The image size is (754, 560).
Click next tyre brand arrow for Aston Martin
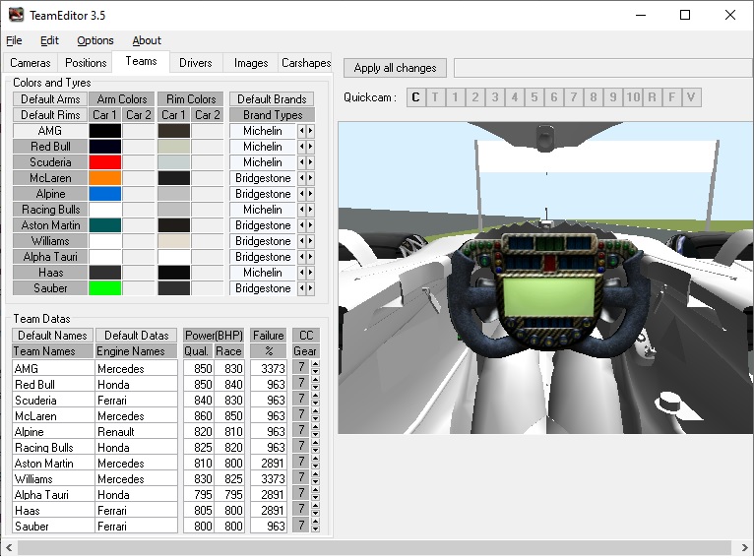point(310,225)
